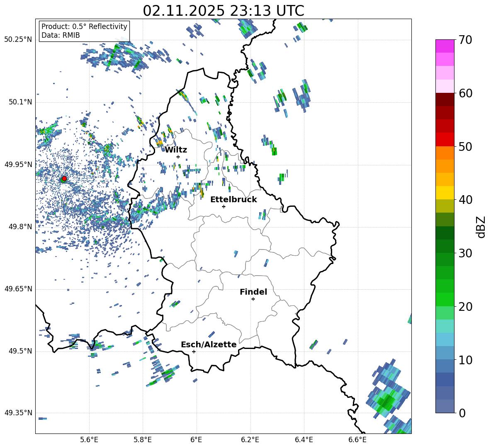This screenshot has width=491, height=448.
Task: Click the 5.6°E longitude label
Action: (89, 440)
